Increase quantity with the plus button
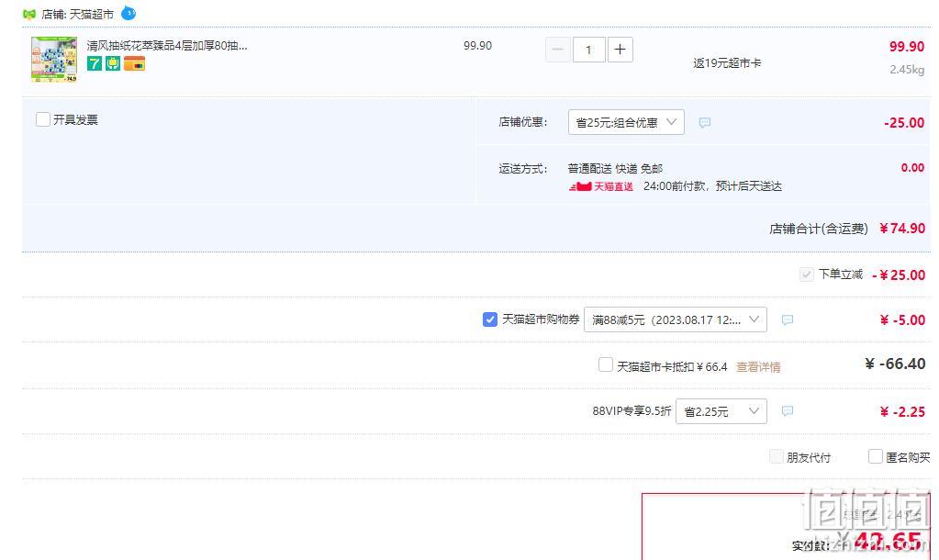939x560 pixels. tap(620, 50)
